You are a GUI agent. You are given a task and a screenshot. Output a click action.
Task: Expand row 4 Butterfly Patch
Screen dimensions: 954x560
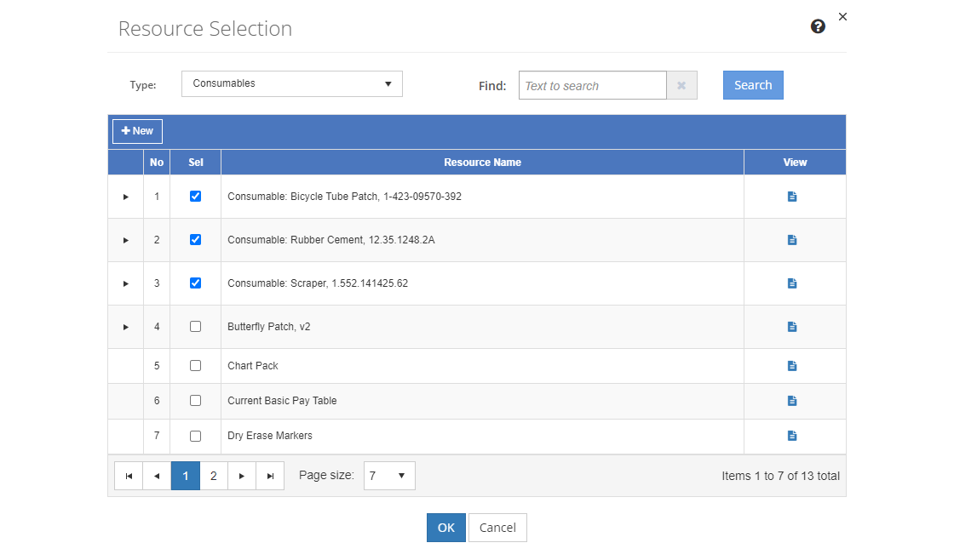tap(126, 327)
